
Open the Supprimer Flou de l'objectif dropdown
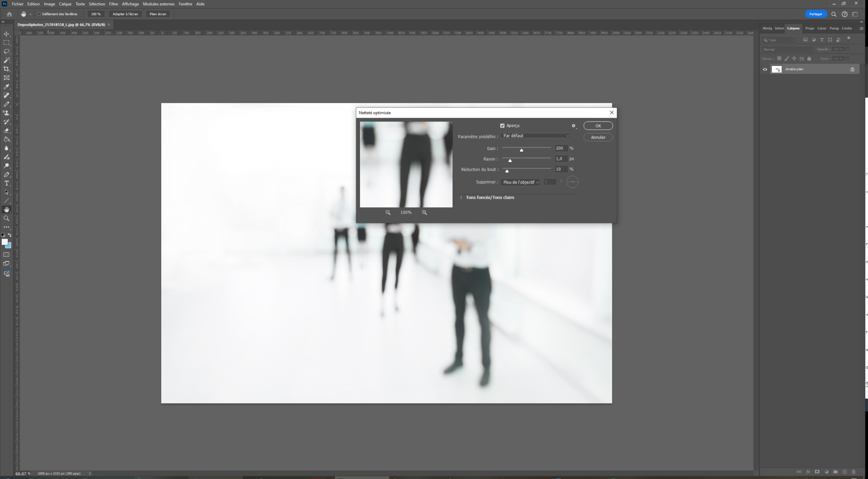click(521, 182)
